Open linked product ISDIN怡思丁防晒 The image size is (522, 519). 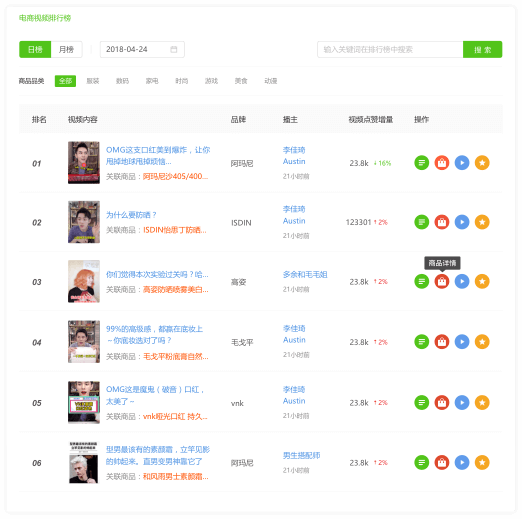[x=175, y=230]
